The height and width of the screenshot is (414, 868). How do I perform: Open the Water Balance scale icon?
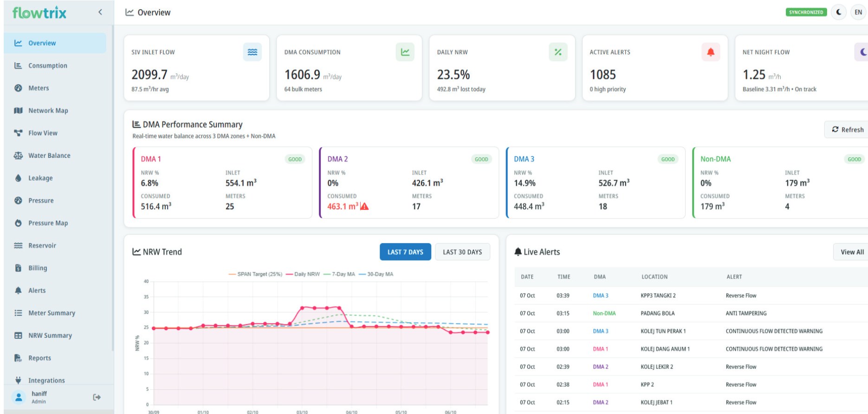18,155
